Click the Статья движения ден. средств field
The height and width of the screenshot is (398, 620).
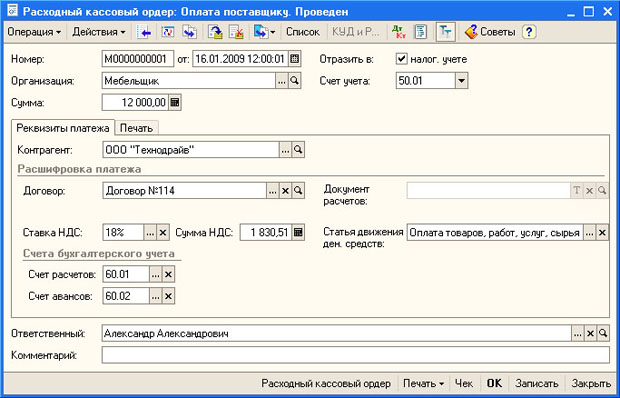click(495, 232)
